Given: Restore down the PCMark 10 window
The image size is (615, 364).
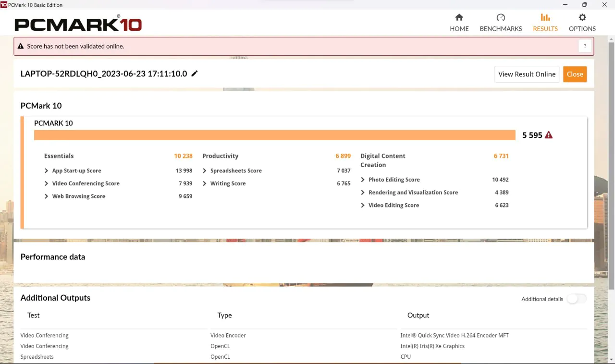Looking at the screenshot, I should pos(584,5).
